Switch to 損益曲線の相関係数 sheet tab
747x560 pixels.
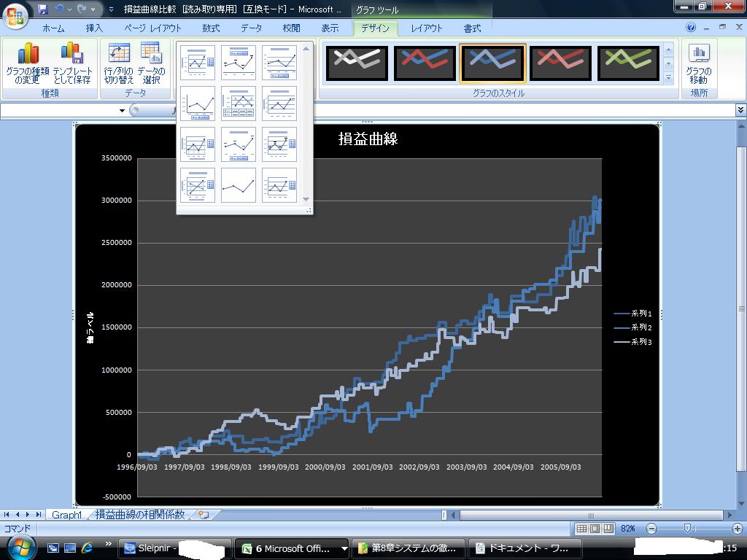click(139, 515)
